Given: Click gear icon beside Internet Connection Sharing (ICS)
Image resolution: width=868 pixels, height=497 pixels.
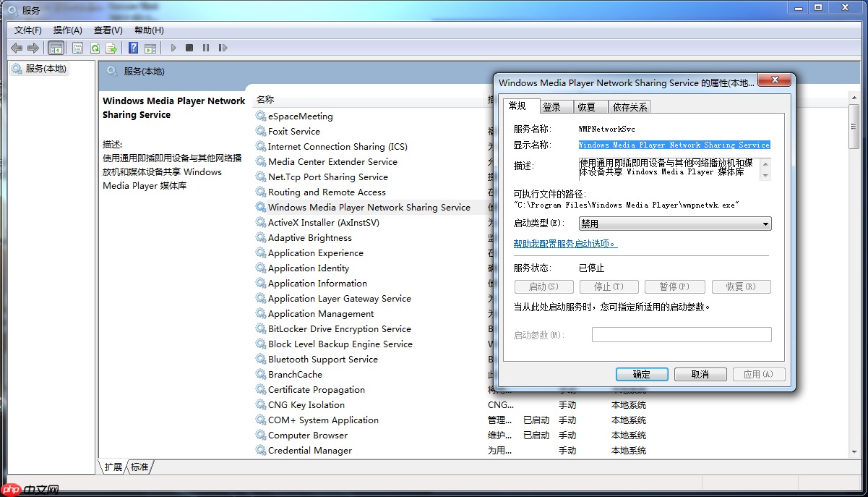Looking at the screenshot, I should (261, 146).
